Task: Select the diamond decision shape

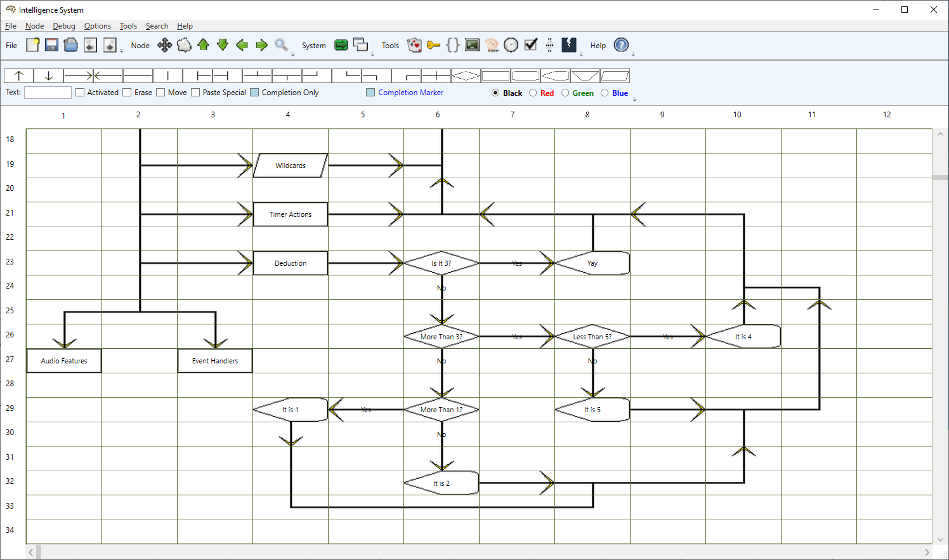Action: pyautogui.click(x=466, y=75)
